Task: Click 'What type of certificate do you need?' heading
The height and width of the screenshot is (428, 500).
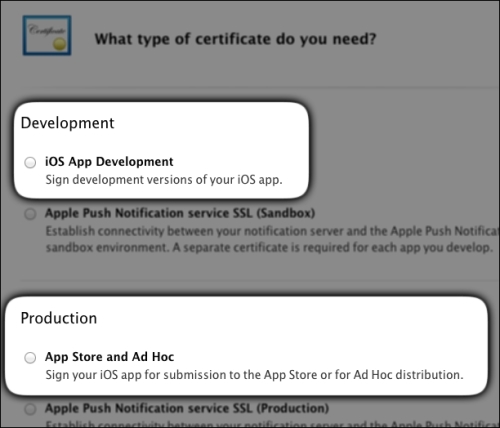Action: (235, 39)
